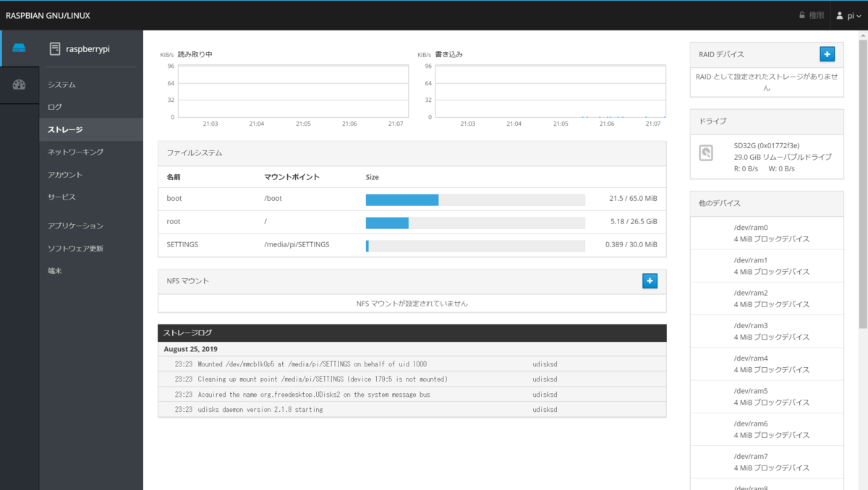Open log entry udisks daemon version 2.1.8

(x=412, y=410)
